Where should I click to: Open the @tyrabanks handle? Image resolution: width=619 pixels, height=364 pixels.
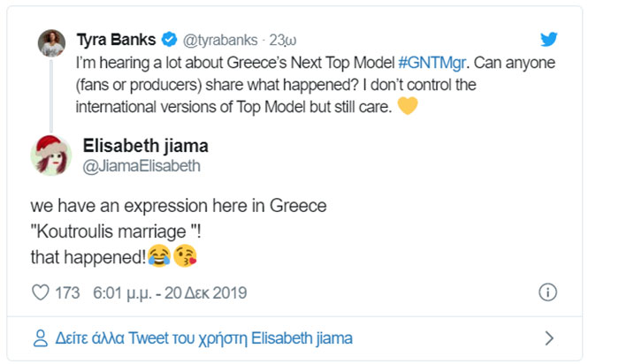220,40
